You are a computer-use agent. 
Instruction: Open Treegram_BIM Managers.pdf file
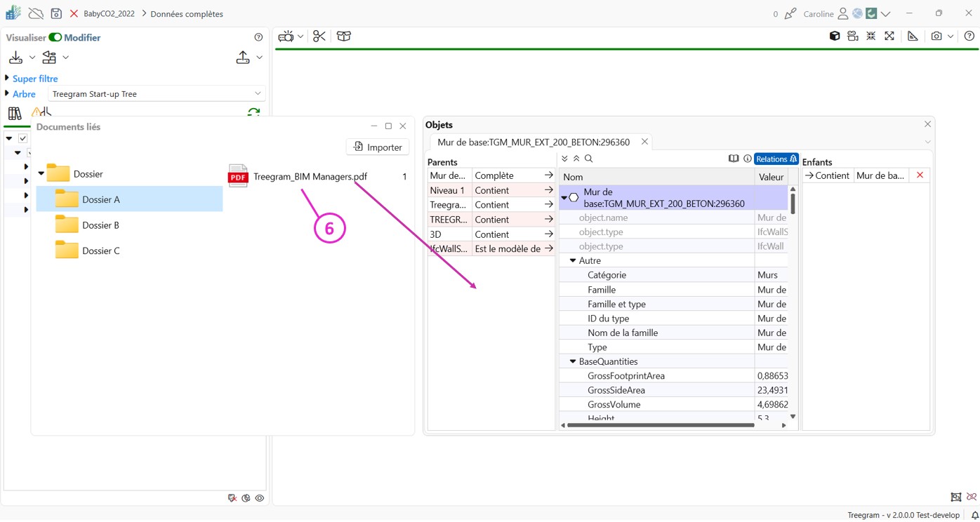click(310, 177)
